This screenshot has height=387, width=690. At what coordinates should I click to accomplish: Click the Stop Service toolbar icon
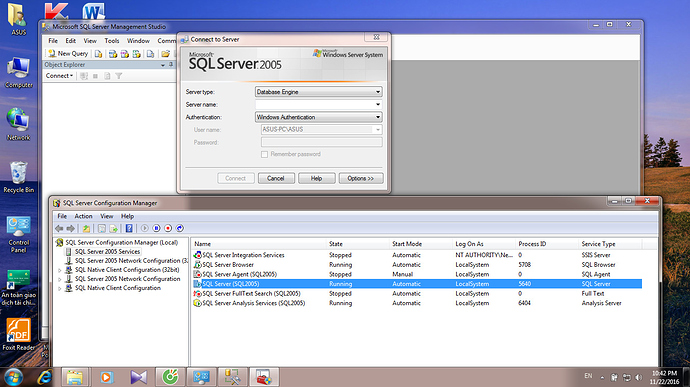click(x=168, y=228)
